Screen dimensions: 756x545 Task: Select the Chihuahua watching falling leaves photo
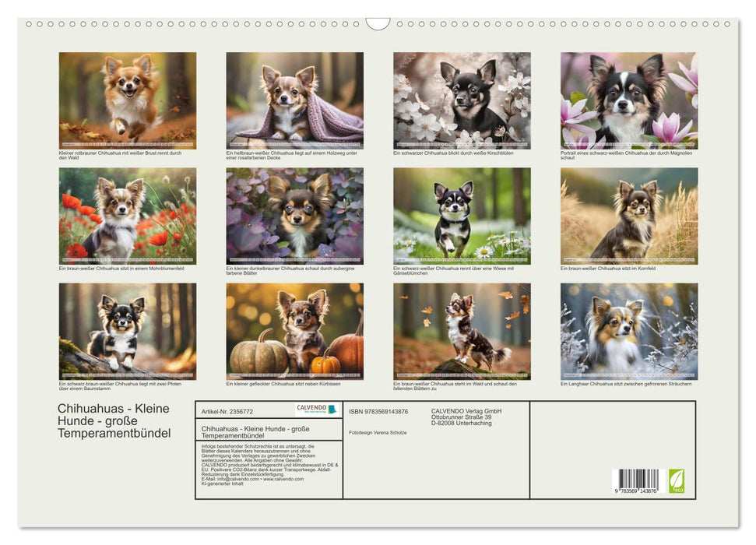462,332
